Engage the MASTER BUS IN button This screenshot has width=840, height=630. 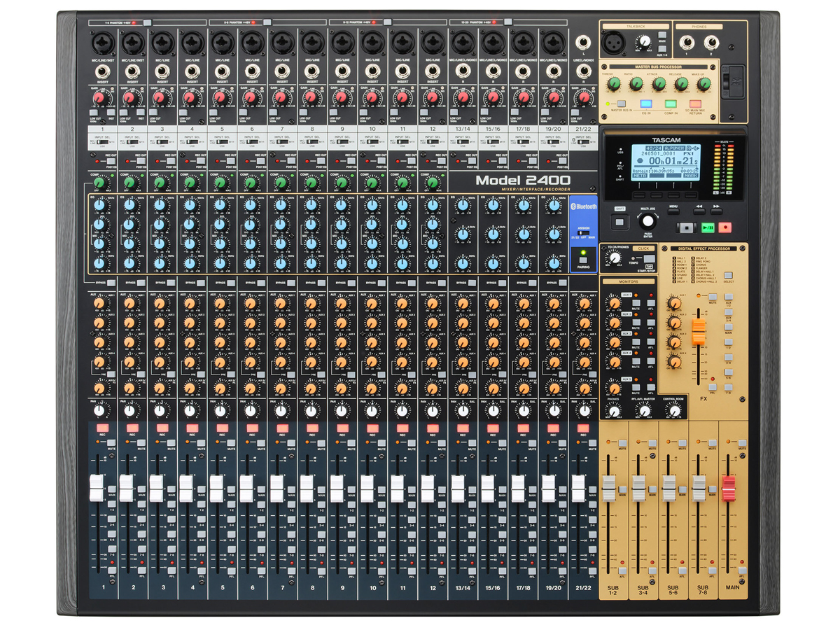pos(621,104)
